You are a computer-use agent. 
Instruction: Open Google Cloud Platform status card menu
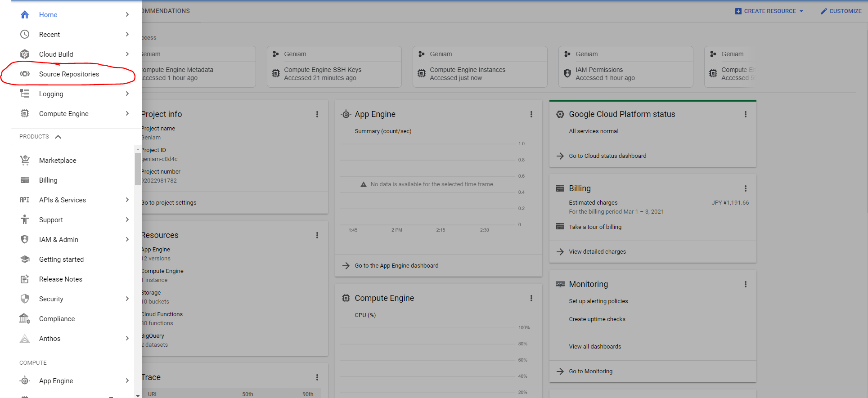point(746,114)
